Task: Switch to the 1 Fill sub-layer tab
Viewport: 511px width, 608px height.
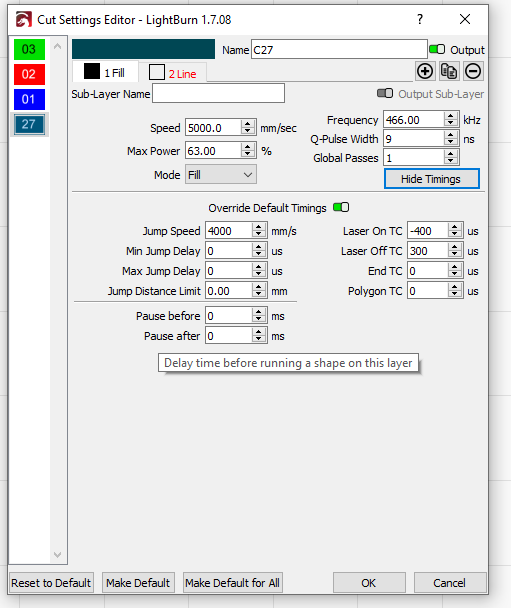Action: tap(105, 72)
